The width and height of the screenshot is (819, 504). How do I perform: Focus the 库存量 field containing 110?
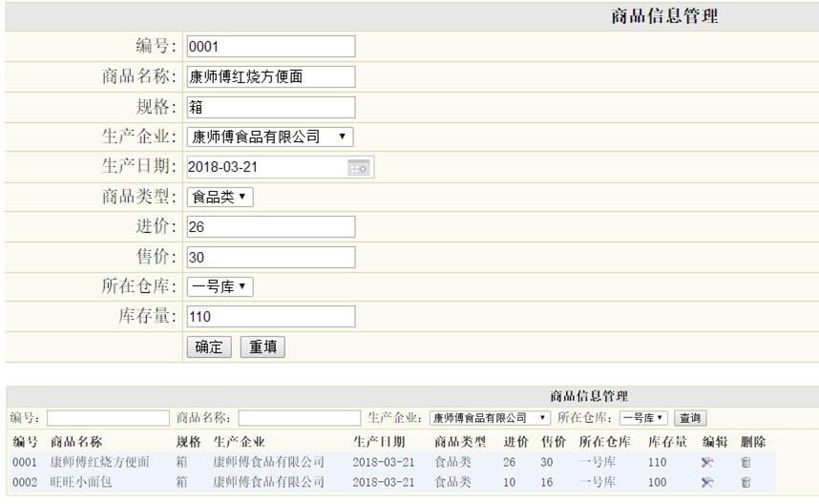click(271, 317)
